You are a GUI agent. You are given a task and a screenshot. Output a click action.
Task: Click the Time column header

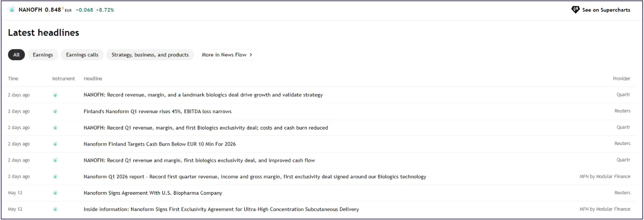coord(13,79)
